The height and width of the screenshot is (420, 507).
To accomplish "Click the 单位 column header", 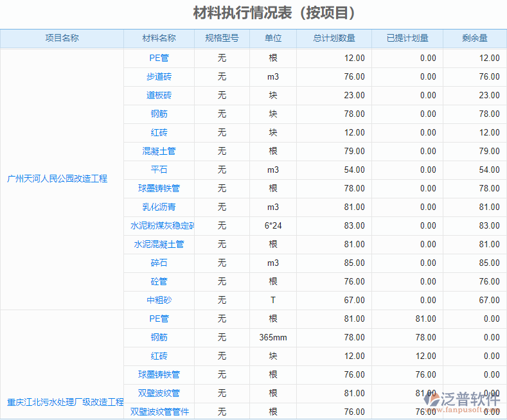I will pos(273,38).
